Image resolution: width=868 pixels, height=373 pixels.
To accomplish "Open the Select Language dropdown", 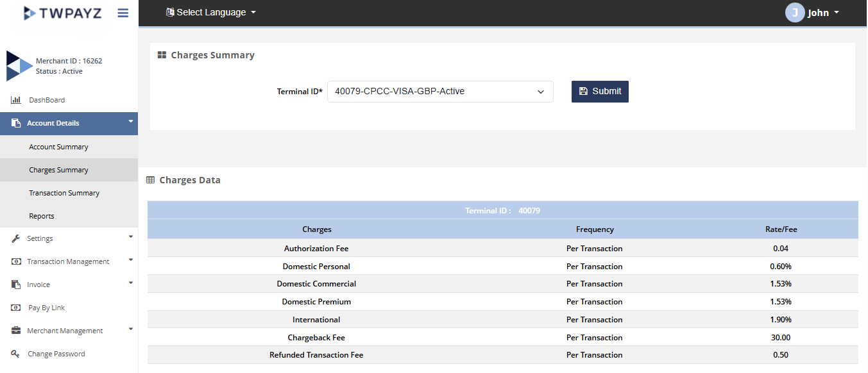I will 211,12.
